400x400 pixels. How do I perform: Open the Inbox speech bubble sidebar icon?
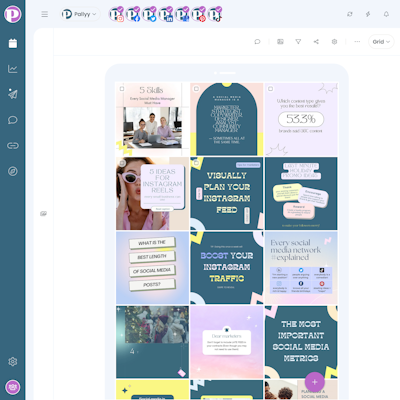[13, 120]
